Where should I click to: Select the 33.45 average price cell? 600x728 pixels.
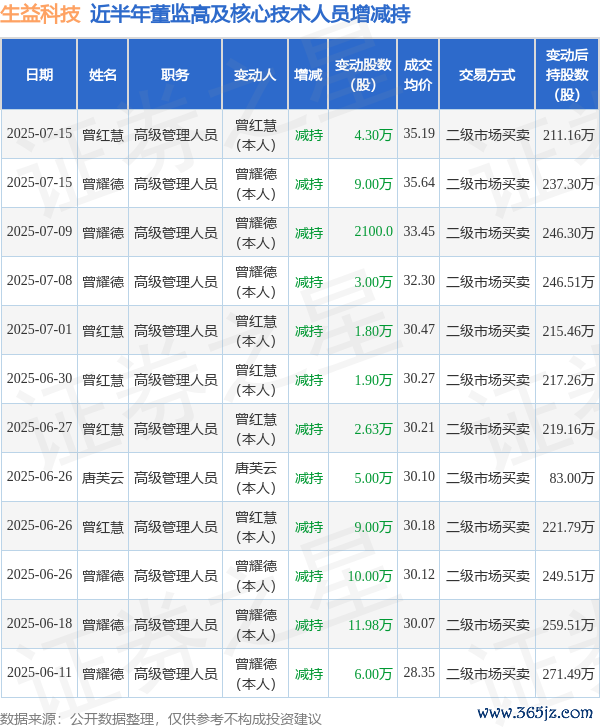point(419,231)
